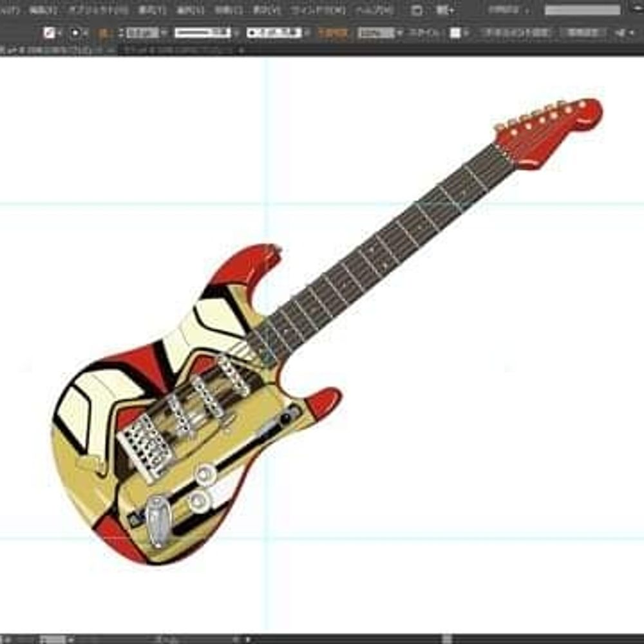Expand the opacity value dropdown arrow
The width and height of the screenshot is (644, 644).
(x=400, y=33)
